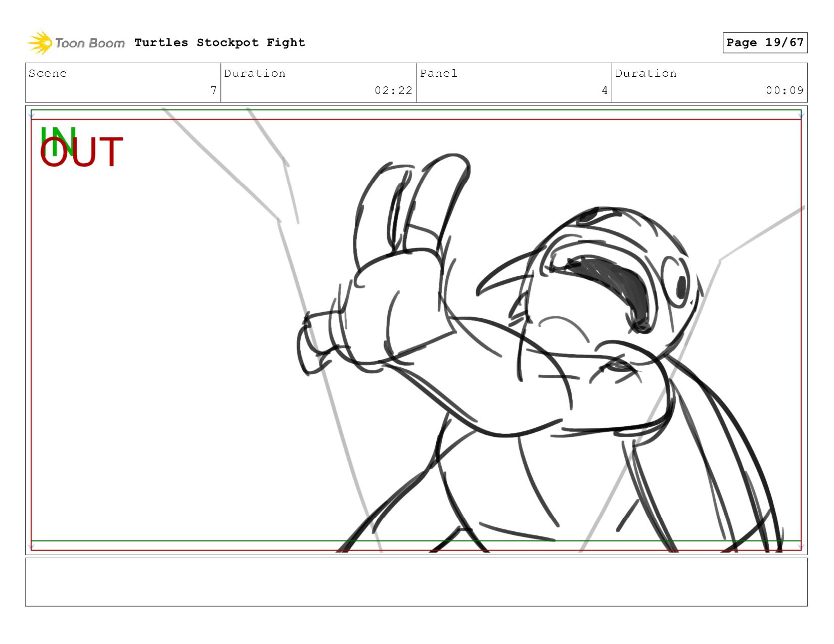Viewport: 834px width, 644px height.
Task: Click the Toon Boom logo
Action: tap(76, 42)
